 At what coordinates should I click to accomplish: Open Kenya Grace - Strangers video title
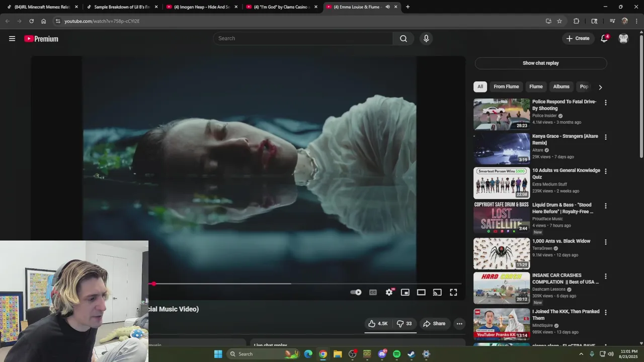point(565,139)
